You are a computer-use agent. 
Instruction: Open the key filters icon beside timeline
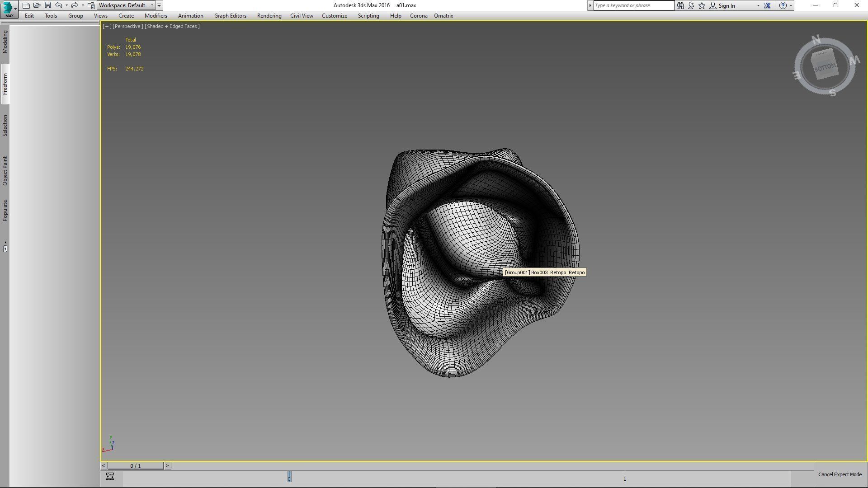click(x=110, y=476)
